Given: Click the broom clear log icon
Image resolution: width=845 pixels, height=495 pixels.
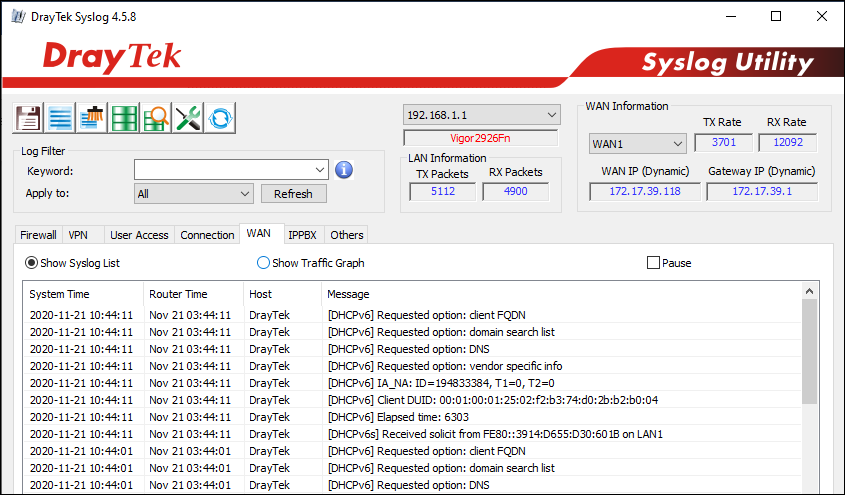Looking at the screenshot, I should point(92,117).
